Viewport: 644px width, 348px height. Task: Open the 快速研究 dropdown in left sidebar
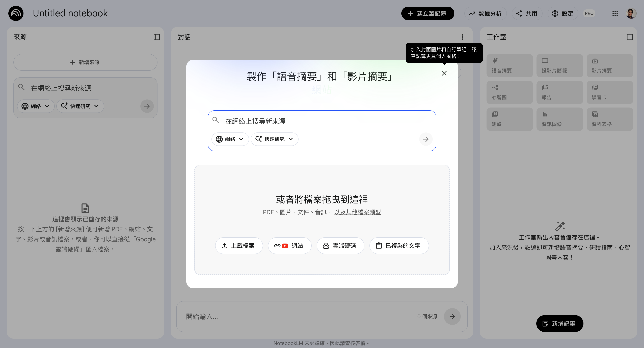point(80,106)
